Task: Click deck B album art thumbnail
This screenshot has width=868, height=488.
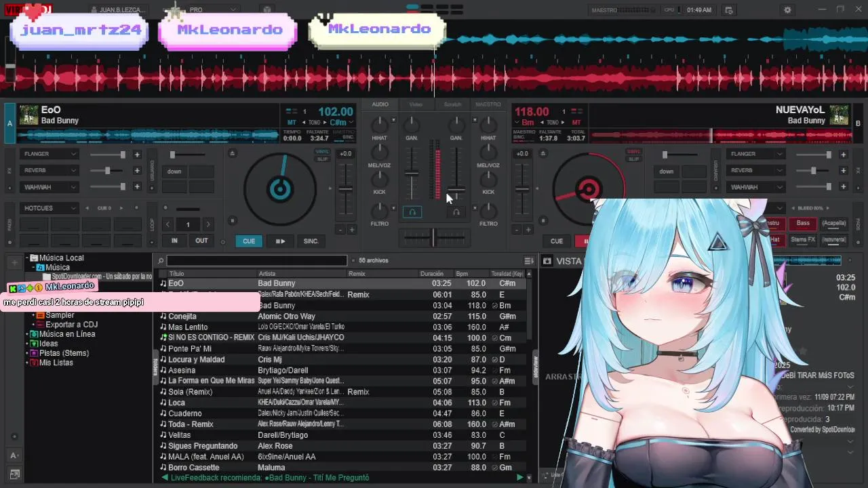Action: [839, 115]
